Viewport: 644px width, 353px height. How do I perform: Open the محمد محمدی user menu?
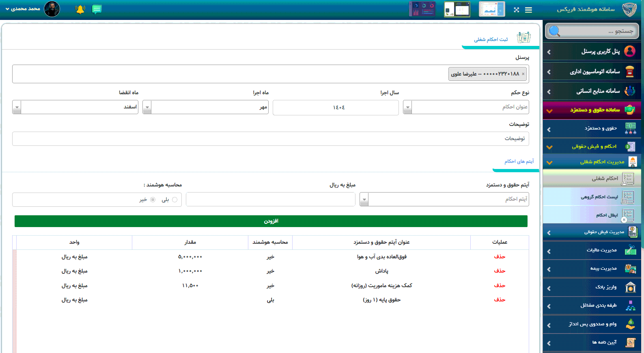click(24, 9)
